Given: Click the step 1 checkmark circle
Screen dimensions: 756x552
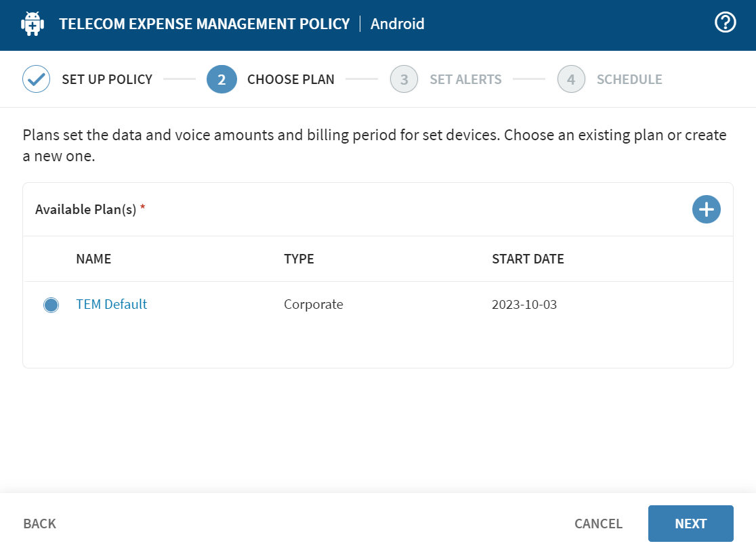Looking at the screenshot, I should point(37,79).
